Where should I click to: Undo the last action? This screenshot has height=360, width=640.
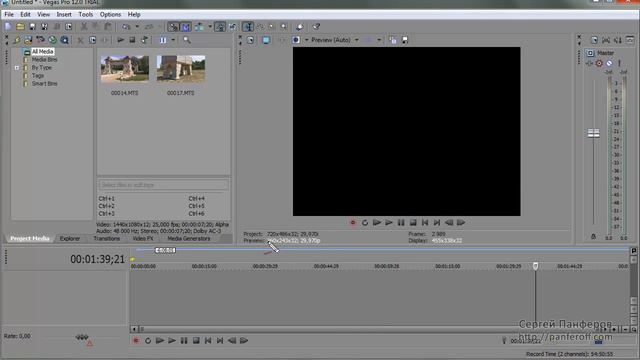point(127,27)
